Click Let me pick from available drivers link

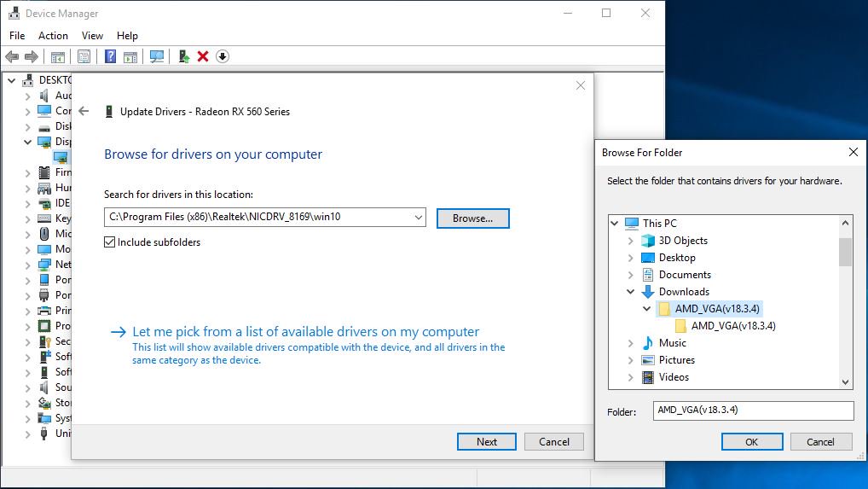coord(305,332)
